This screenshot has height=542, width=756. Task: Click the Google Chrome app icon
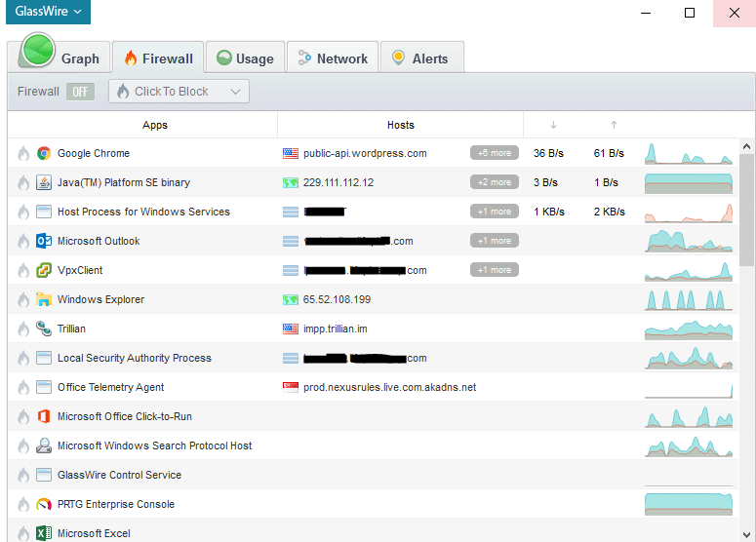point(44,153)
